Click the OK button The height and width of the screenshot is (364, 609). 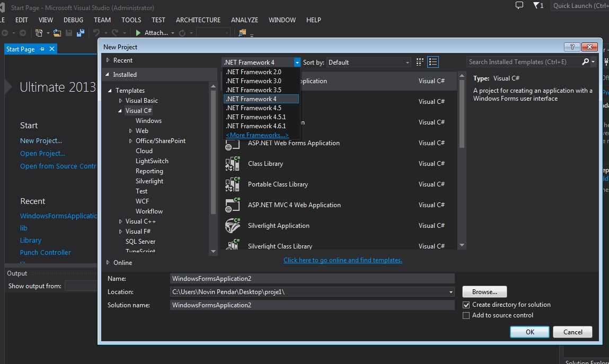tap(530, 332)
